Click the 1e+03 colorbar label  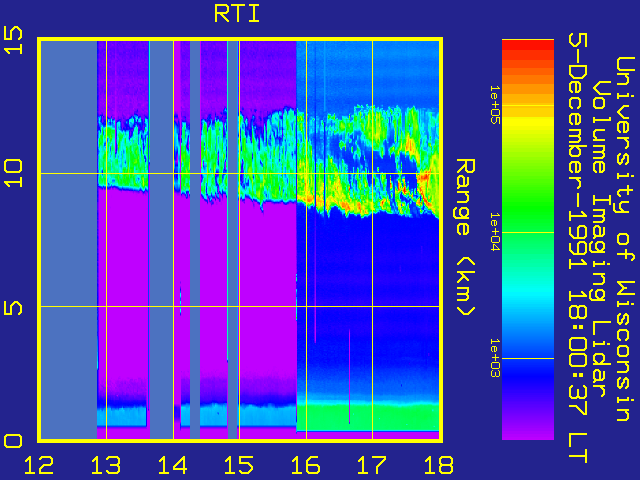click(x=495, y=358)
